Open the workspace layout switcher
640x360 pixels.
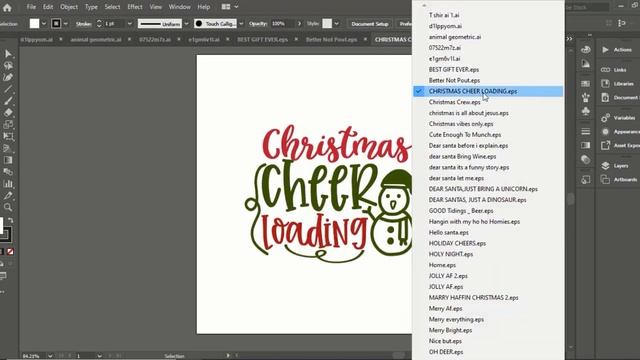tap(230, 7)
